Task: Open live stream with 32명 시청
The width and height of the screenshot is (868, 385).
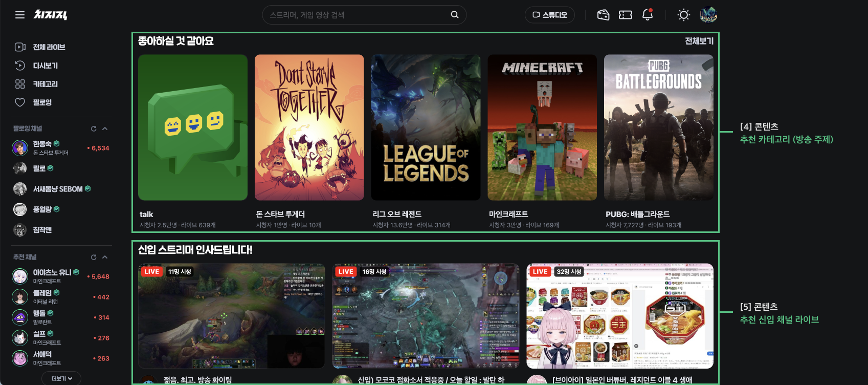Action: 620,316
